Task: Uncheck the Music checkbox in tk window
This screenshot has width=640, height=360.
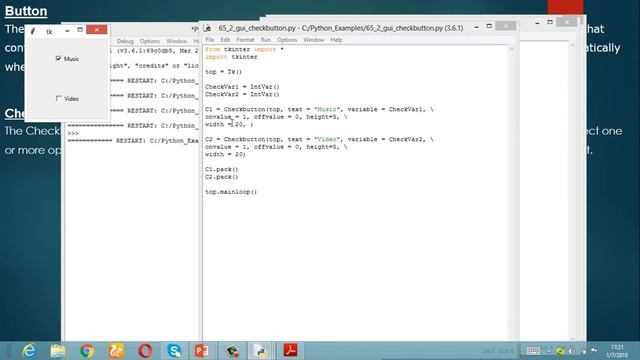Action: 58,59
